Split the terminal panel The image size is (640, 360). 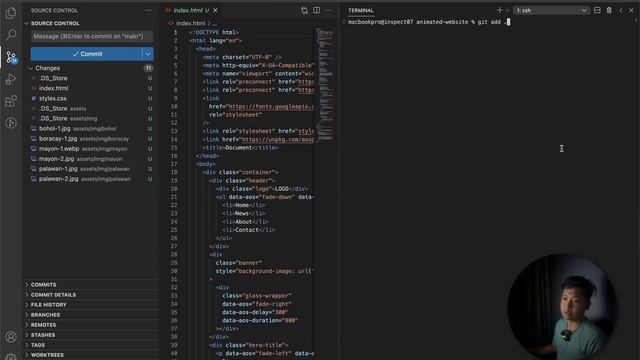click(597, 10)
